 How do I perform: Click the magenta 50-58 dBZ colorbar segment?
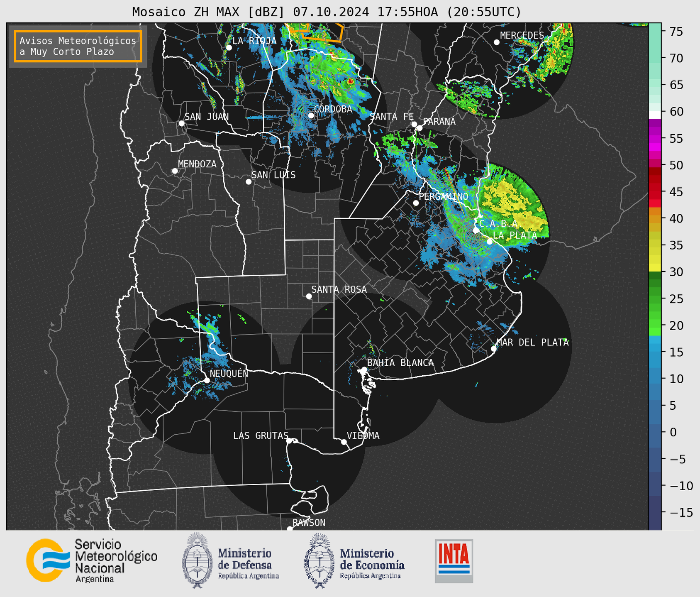pyautogui.click(x=655, y=143)
